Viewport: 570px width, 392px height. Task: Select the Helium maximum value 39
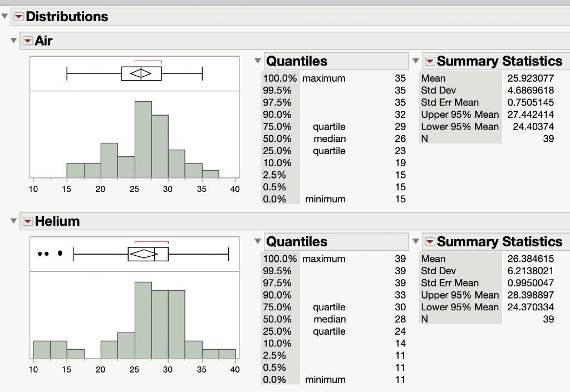coord(399,259)
